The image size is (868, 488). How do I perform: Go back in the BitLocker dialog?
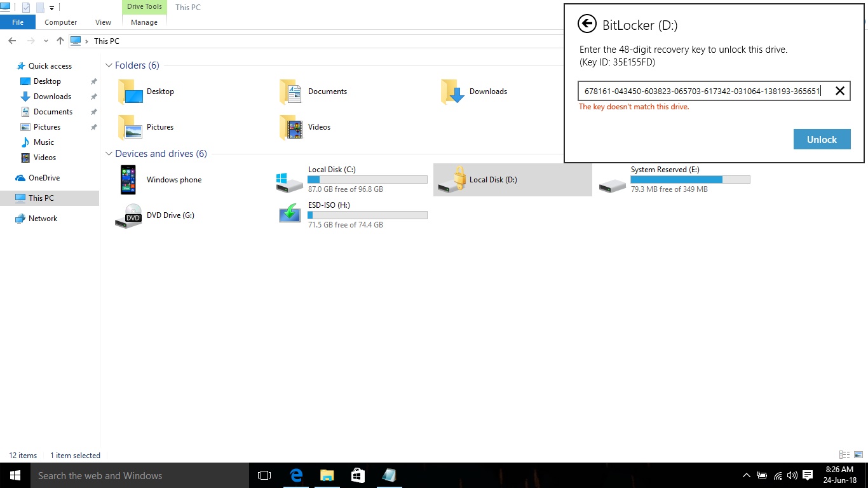(587, 24)
